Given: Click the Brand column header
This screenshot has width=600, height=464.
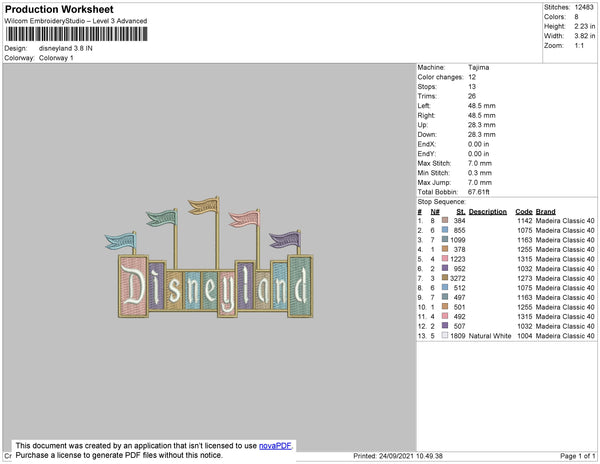Looking at the screenshot, I should (545, 212).
